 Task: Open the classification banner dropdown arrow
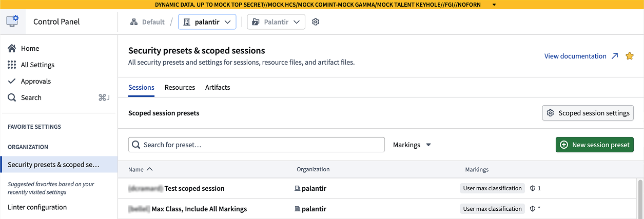click(494, 5)
